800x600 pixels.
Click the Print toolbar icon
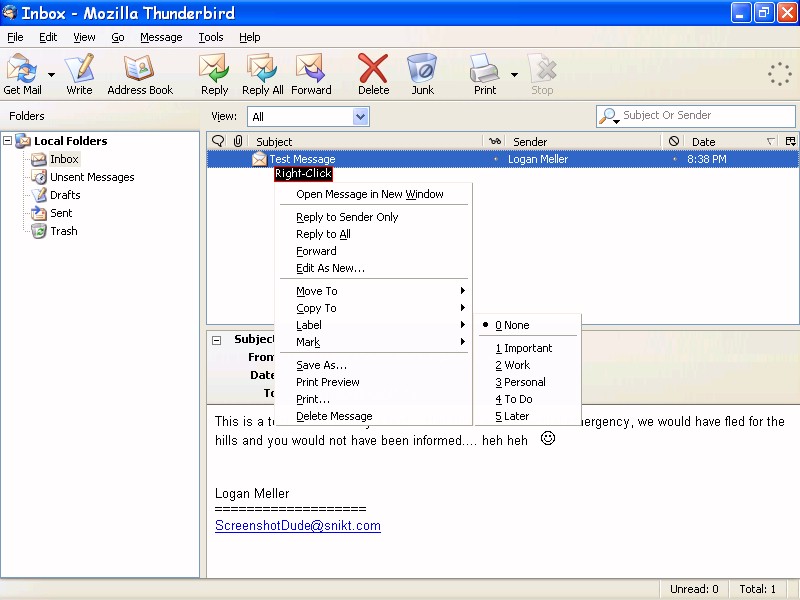(x=484, y=74)
